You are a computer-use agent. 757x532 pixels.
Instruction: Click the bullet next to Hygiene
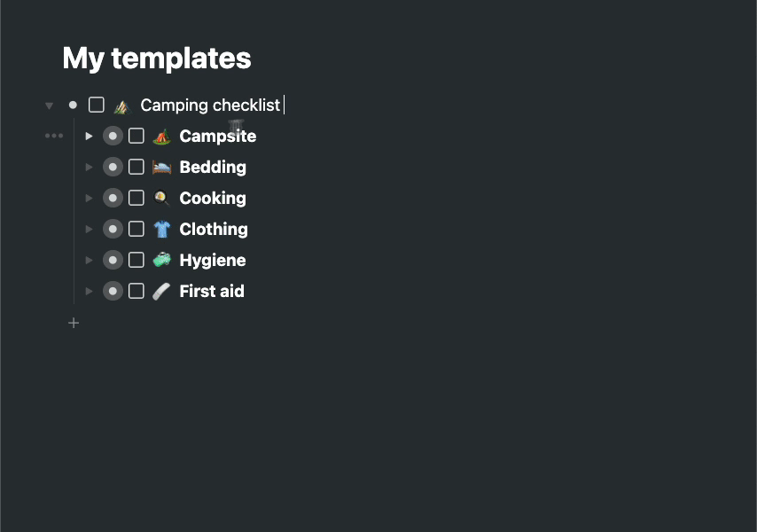point(113,260)
